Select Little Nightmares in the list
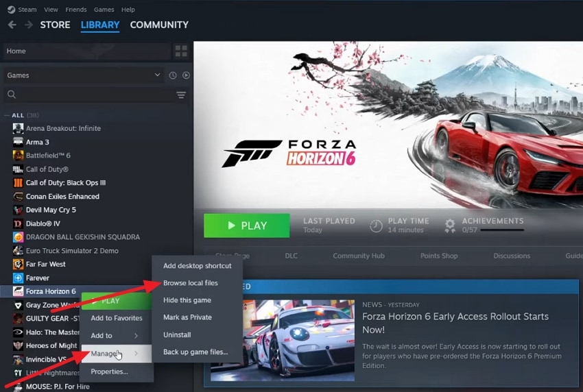This screenshot has width=583, height=392. [52, 373]
